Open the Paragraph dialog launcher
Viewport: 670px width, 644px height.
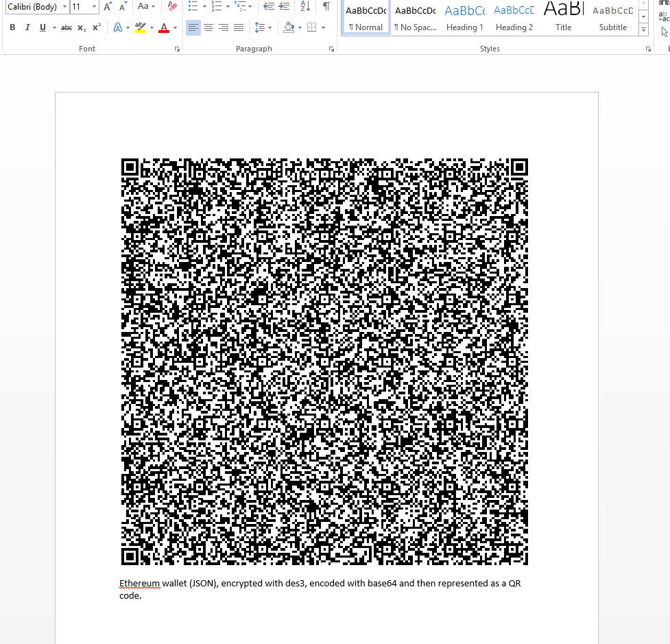pos(332,49)
